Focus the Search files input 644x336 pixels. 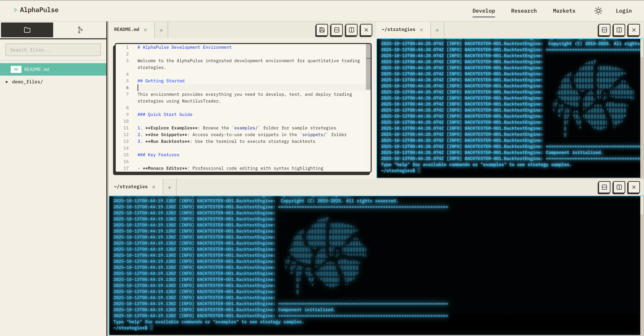click(x=53, y=50)
